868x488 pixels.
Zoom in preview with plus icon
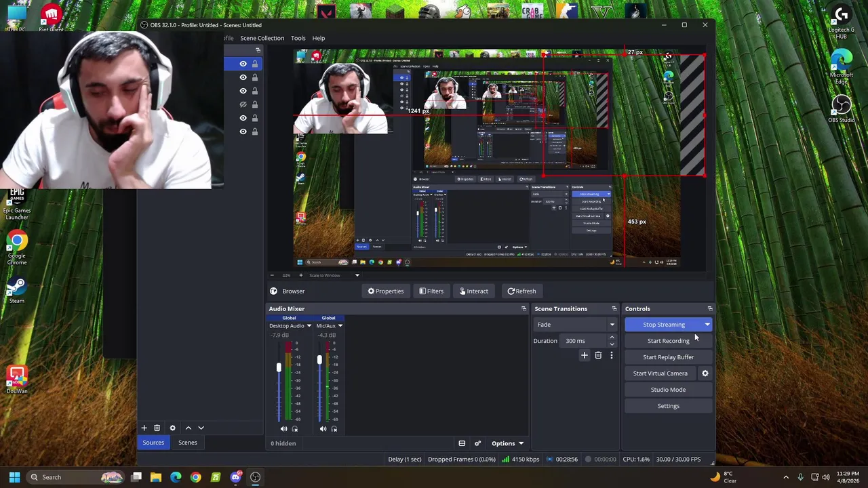click(300, 275)
